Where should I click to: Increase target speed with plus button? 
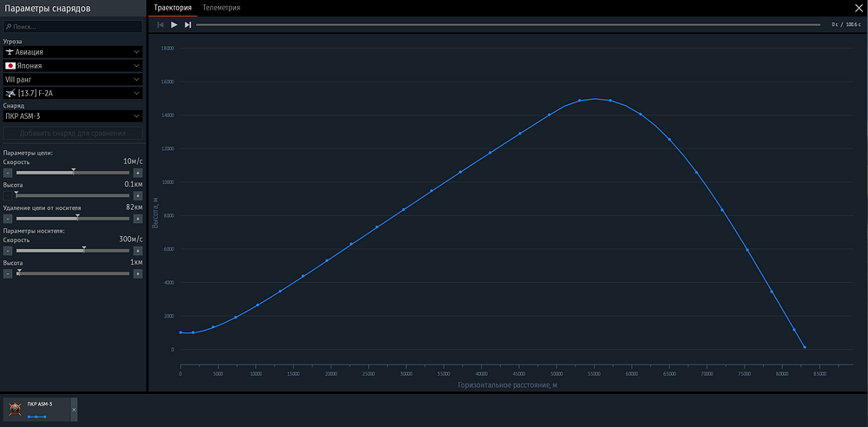pos(138,173)
